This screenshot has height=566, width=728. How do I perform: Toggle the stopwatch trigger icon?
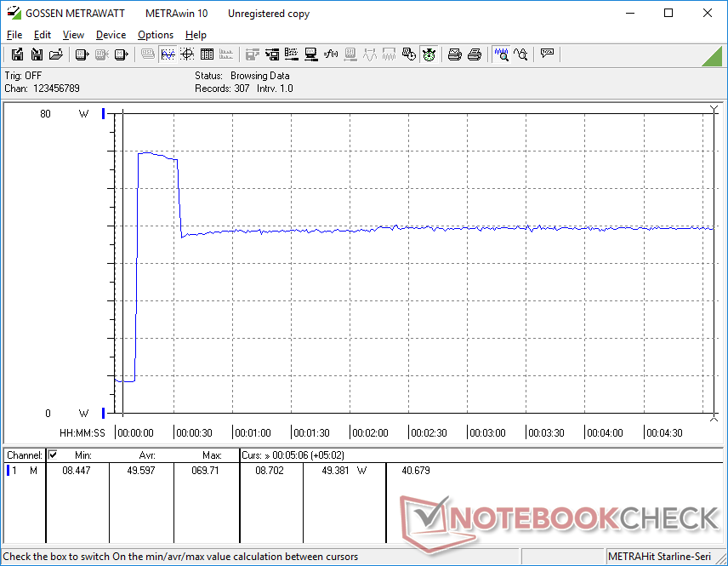(x=429, y=54)
